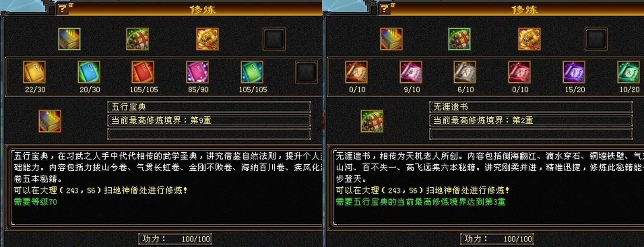
Task: Choose the red book showing 105/105
Action: click(143, 72)
